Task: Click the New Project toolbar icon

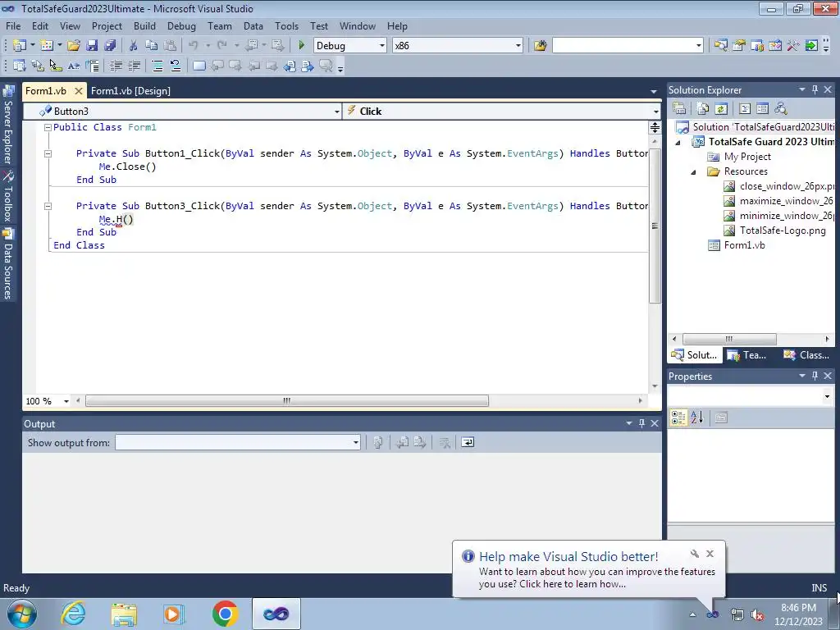Action: coord(20,46)
